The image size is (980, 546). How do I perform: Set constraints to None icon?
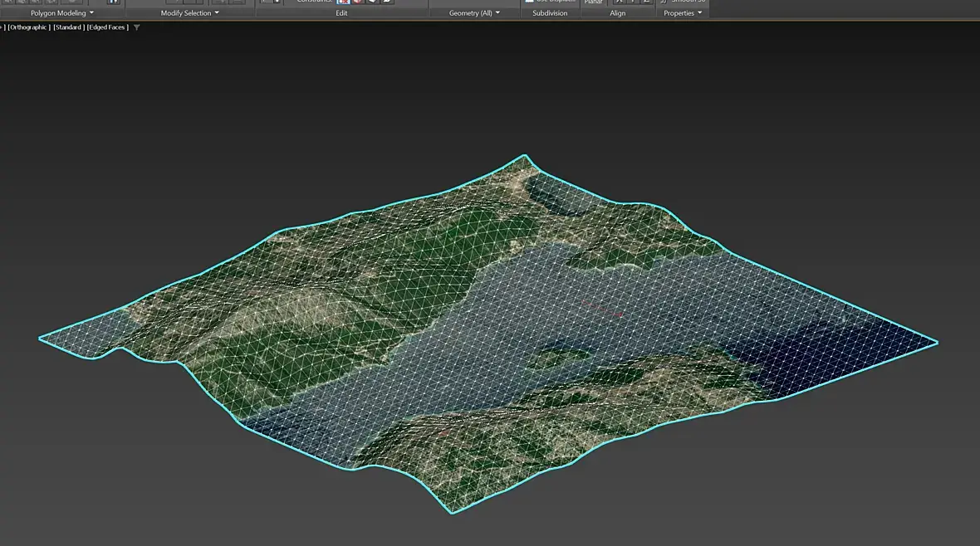(x=343, y=2)
